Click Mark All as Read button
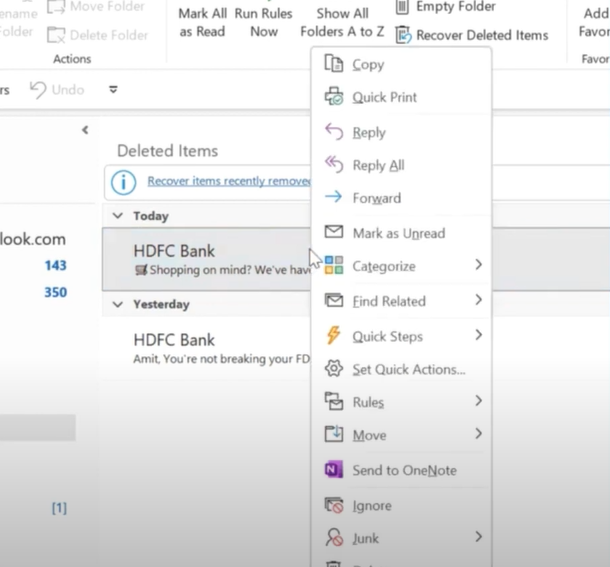610x567 pixels. tap(202, 23)
